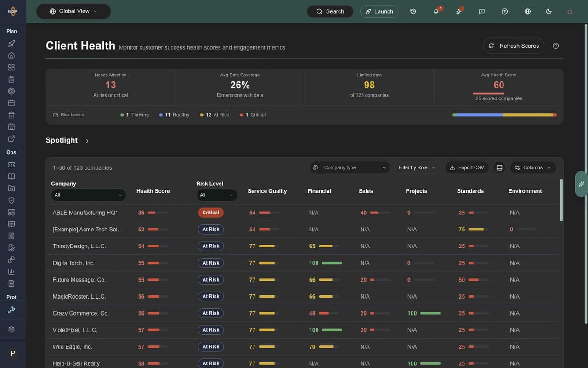This screenshot has height=368, width=588.
Task: Click the sparkle icon in the top bar
Action: (x=459, y=11)
